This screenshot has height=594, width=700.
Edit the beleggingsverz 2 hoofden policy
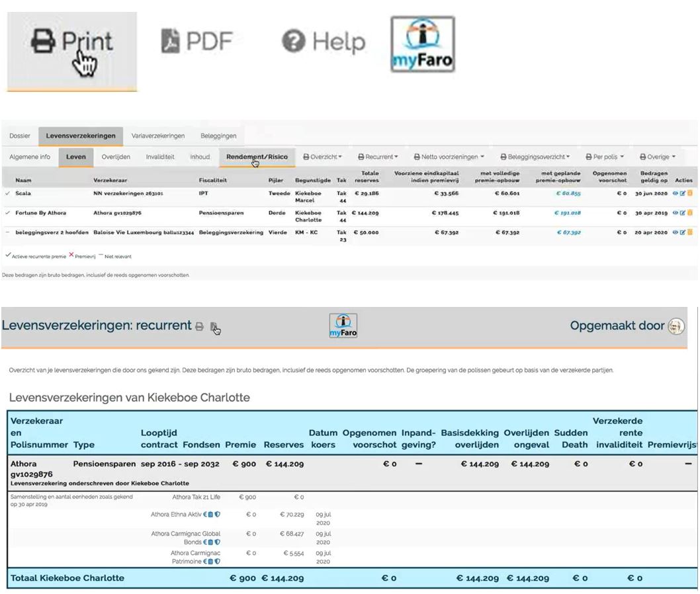point(683,232)
